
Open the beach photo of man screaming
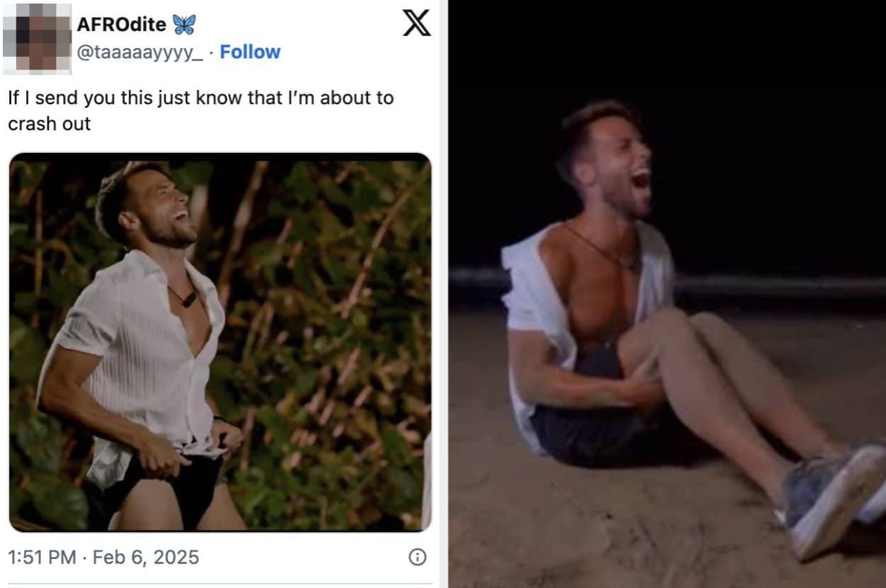666,294
